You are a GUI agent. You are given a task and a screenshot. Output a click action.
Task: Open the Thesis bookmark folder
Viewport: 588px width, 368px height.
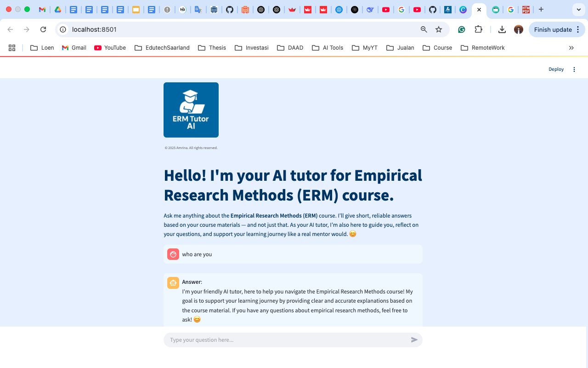[x=212, y=47]
